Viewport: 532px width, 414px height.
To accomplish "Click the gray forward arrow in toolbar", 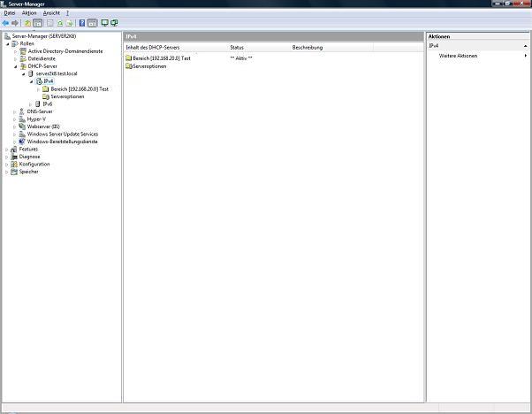I will [x=15, y=23].
